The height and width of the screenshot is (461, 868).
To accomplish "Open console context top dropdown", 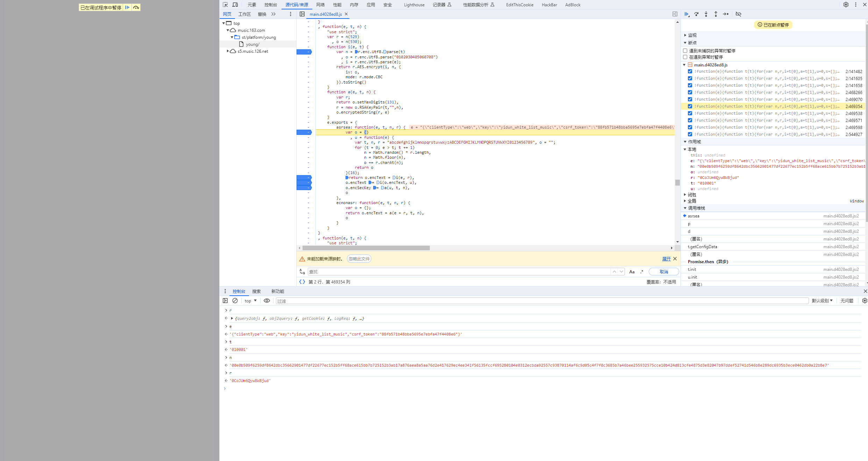I will point(250,301).
